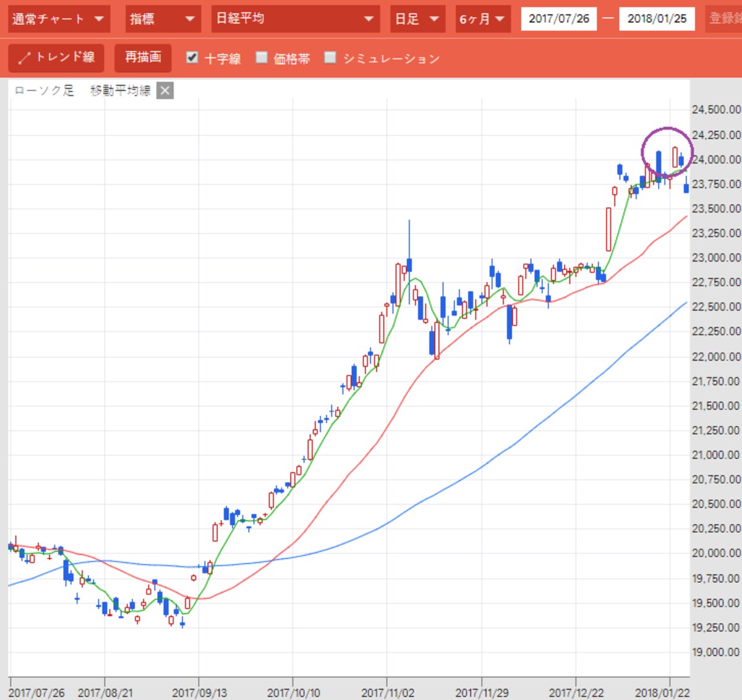742x700 pixels.
Task: Click the purple circle annotation on chart
Action: tap(667, 152)
